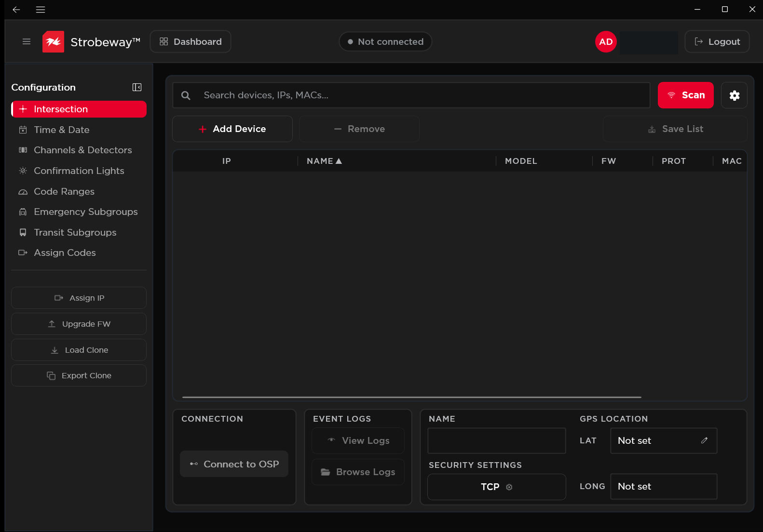
Task: Open the title bar hamburger menu
Action: point(41,10)
